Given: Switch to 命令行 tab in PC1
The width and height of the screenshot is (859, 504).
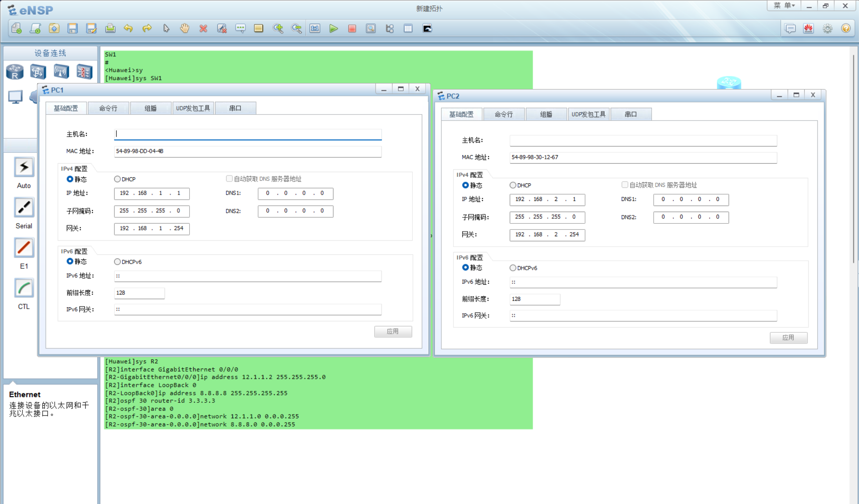Looking at the screenshot, I should (x=109, y=109).
